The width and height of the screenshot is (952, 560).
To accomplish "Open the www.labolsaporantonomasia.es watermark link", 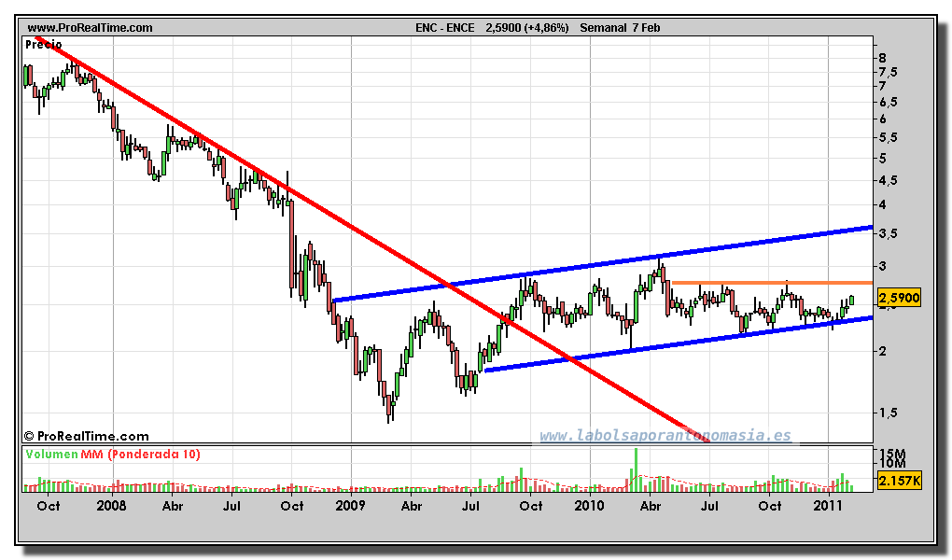I will point(665,436).
